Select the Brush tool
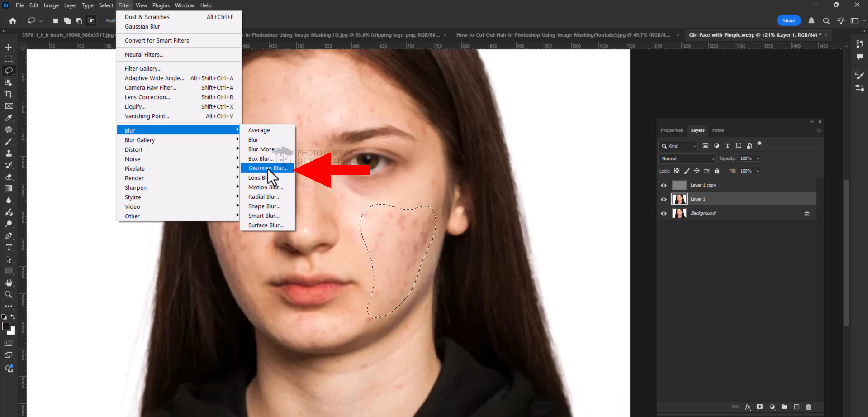The image size is (868, 417). [9, 141]
